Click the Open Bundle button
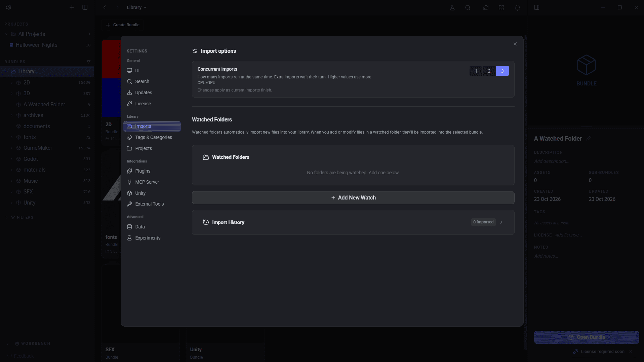The image size is (644, 362). coord(586,337)
